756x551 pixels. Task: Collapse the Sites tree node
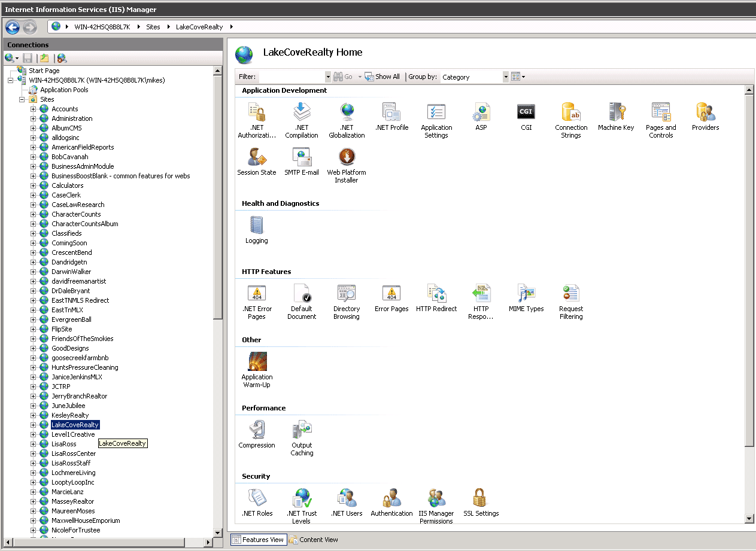(22, 99)
